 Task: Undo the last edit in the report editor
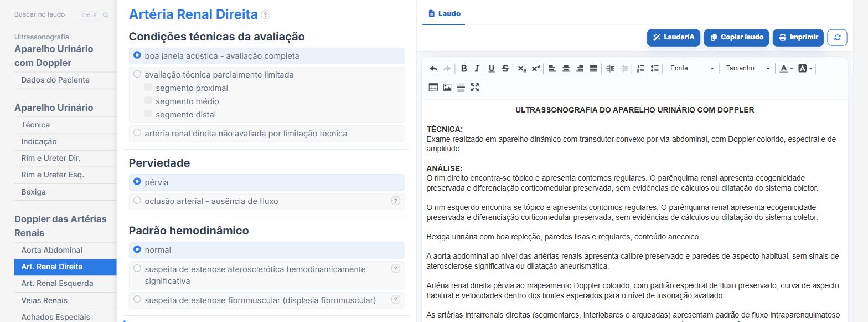pyautogui.click(x=433, y=68)
